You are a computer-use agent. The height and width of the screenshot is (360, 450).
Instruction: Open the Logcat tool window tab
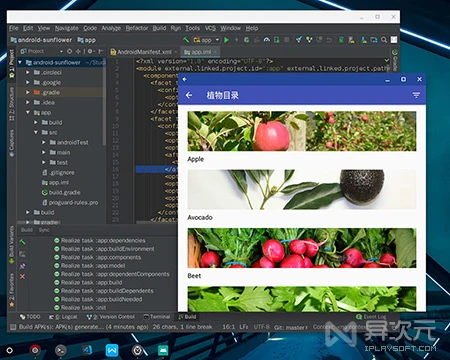pos(63,317)
